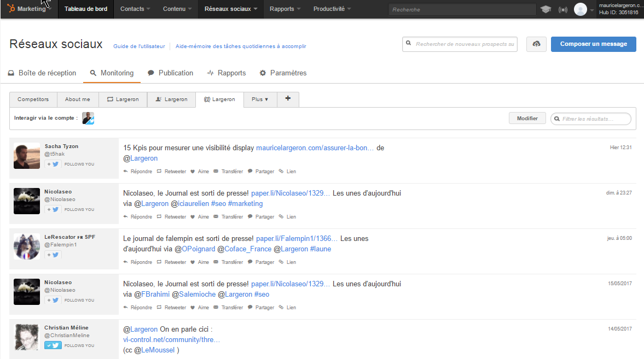The image size is (644, 359).
Task: Focus the Filtrer les résultats field
Action: tap(591, 119)
